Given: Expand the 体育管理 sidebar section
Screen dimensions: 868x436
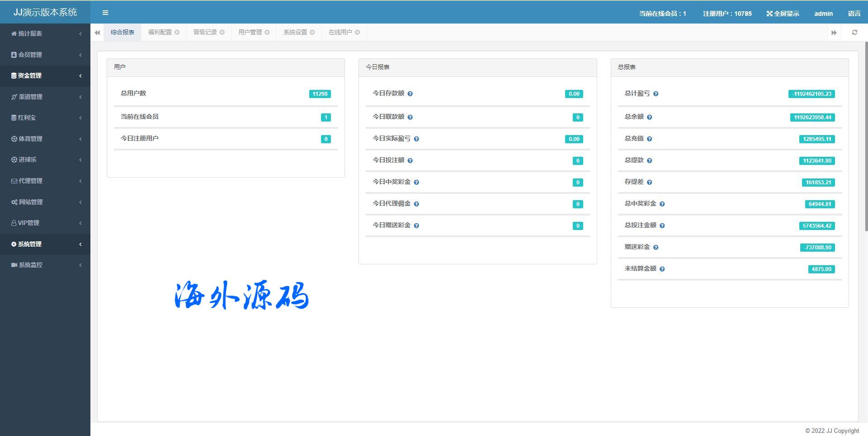Looking at the screenshot, I should (x=45, y=139).
